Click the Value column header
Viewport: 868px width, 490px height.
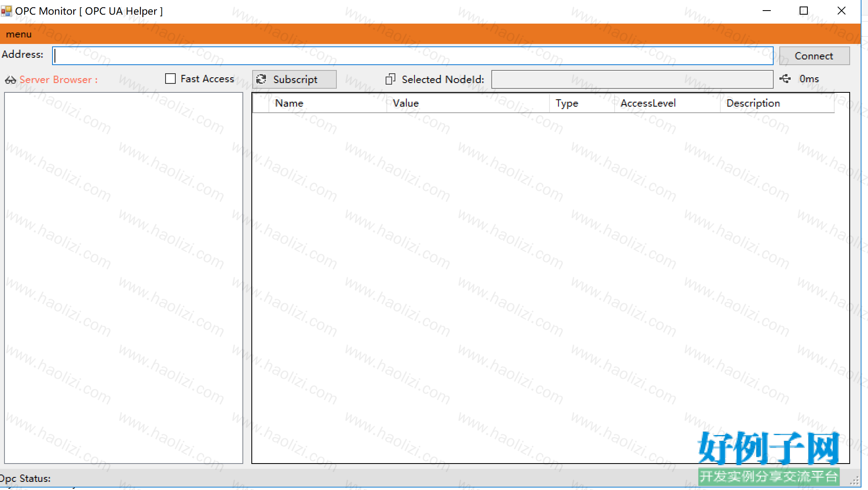[468, 103]
